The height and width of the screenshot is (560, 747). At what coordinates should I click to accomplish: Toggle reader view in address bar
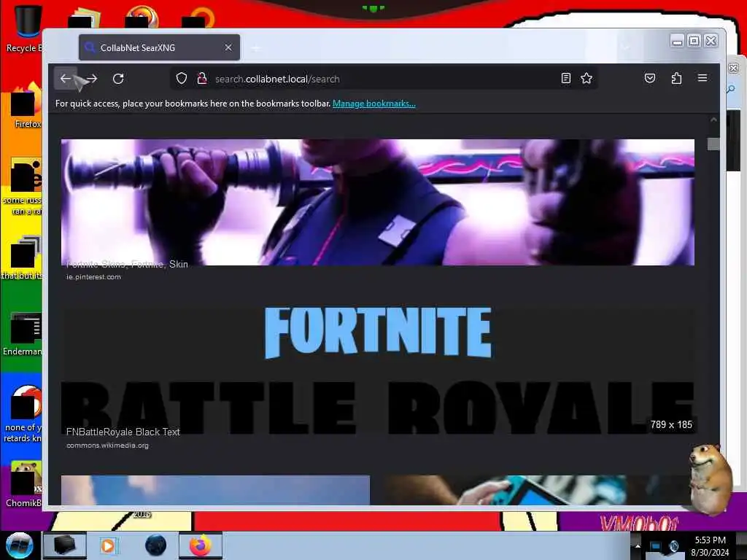pyautogui.click(x=565, y=79)
